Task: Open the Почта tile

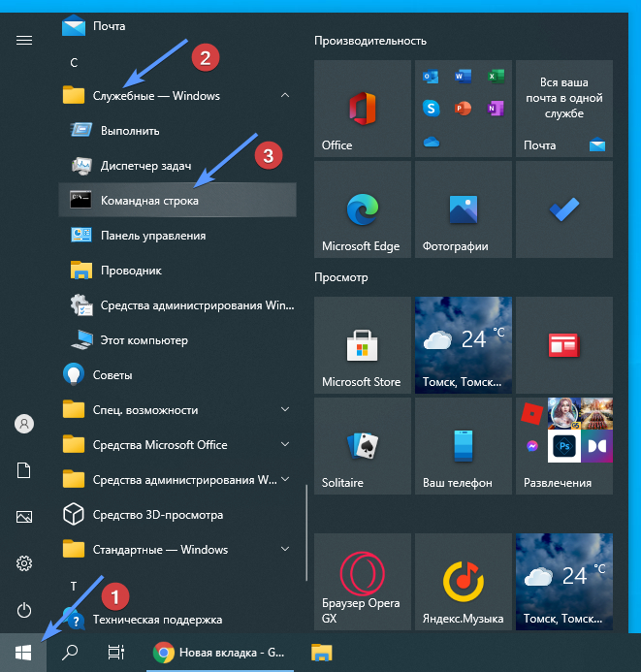Action: tap(564, 109)
